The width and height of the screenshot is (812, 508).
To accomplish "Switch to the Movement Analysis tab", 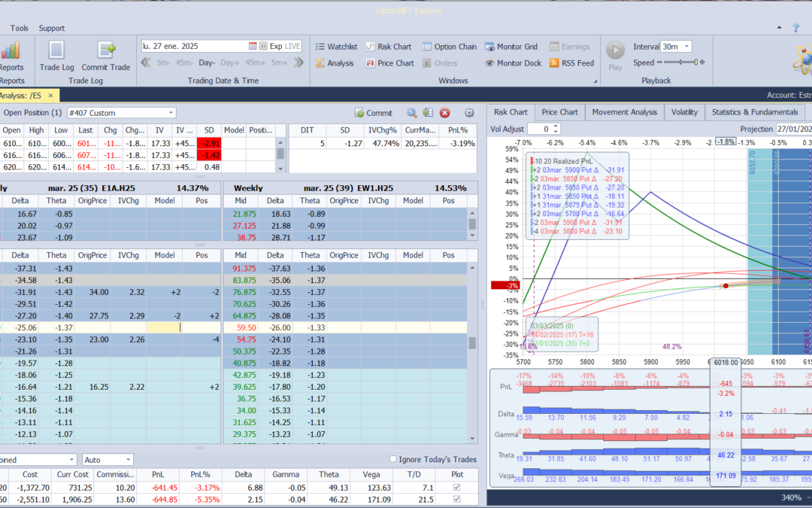I will click(624, 112).
